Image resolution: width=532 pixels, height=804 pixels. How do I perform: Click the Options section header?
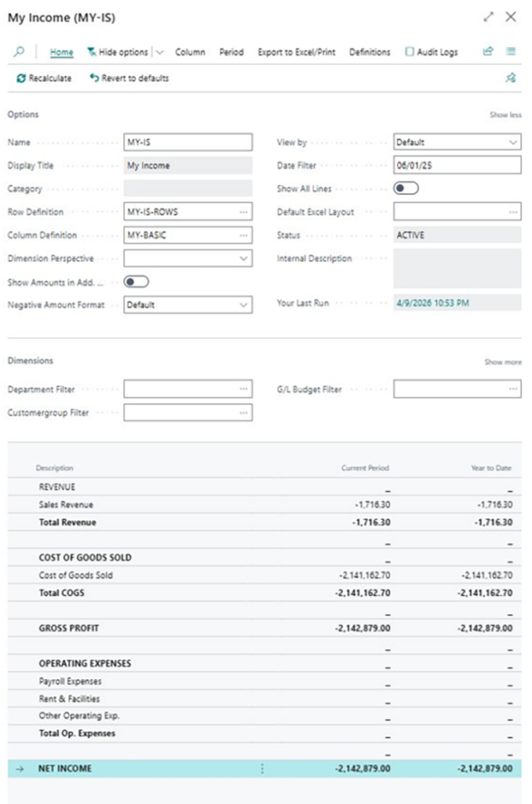pyautogui.click(x=23, y=115)
